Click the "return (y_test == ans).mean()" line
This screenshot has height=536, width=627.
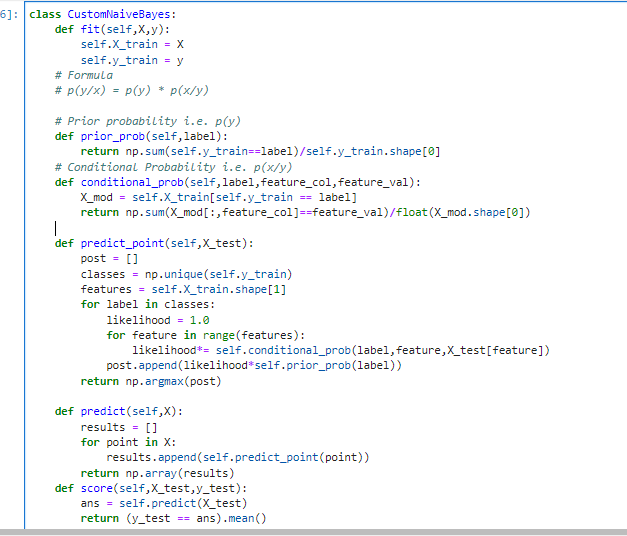click(173, 519)
